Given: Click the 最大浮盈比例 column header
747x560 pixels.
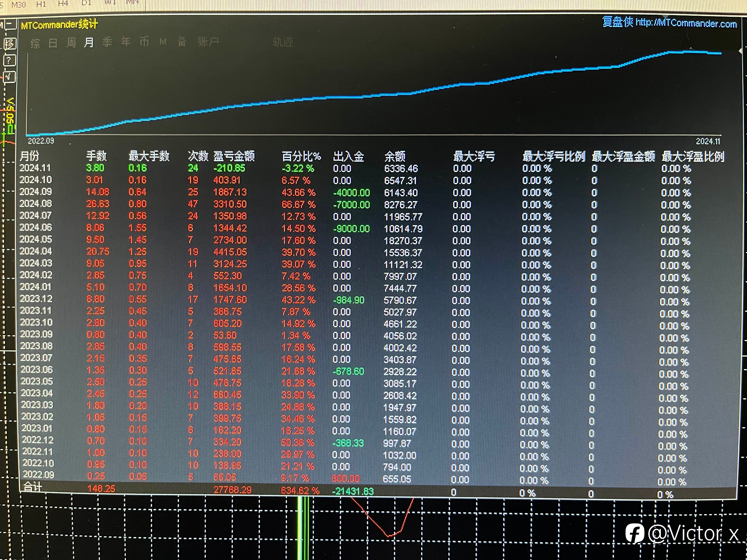Looking at the screenshot, I should pyautogui.click(x=693, y=157).
